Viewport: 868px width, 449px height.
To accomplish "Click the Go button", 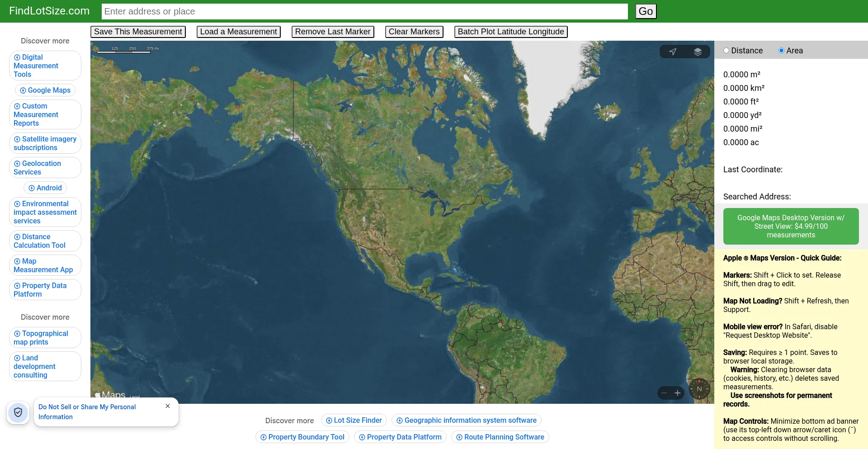I will point(646,11).
